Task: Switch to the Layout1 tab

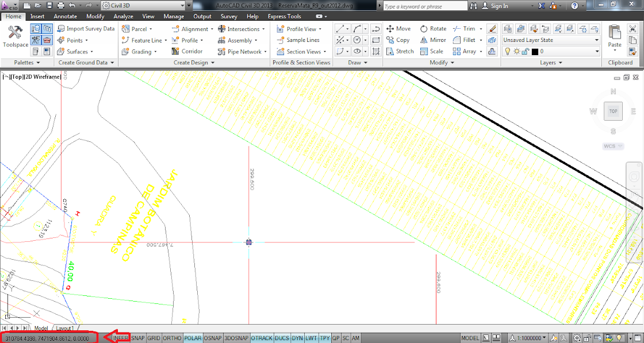Action: coord(64,327)
